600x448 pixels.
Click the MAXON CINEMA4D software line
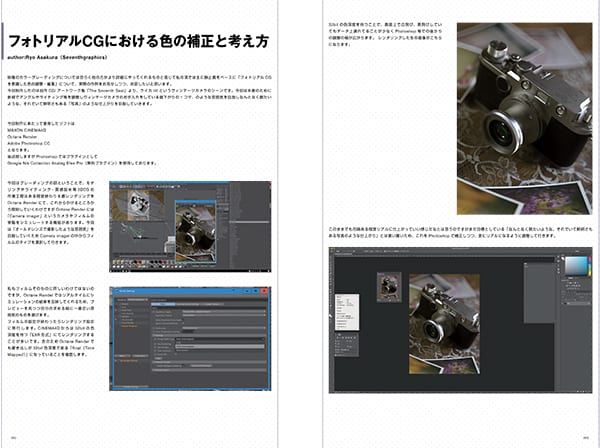pos(27,130)
